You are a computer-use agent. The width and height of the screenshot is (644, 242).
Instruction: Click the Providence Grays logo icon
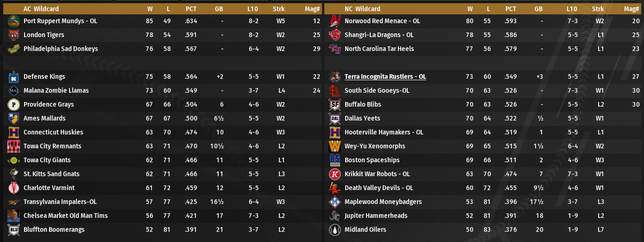[13, 104]
